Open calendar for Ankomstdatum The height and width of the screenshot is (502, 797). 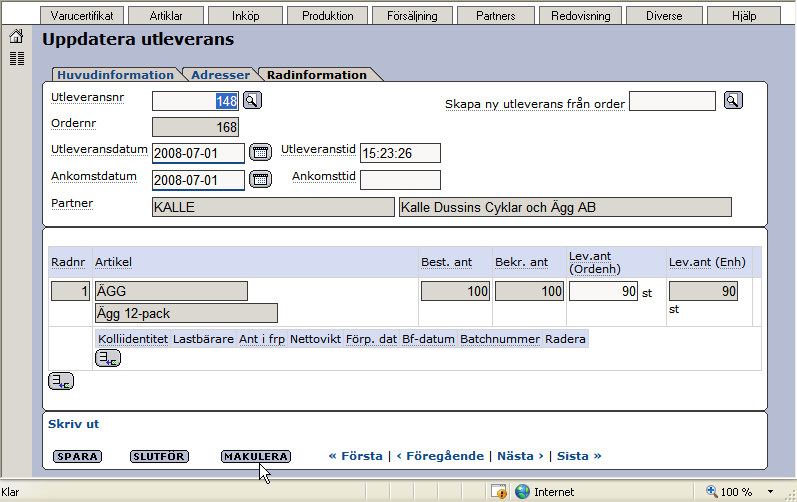coord(260,179)
